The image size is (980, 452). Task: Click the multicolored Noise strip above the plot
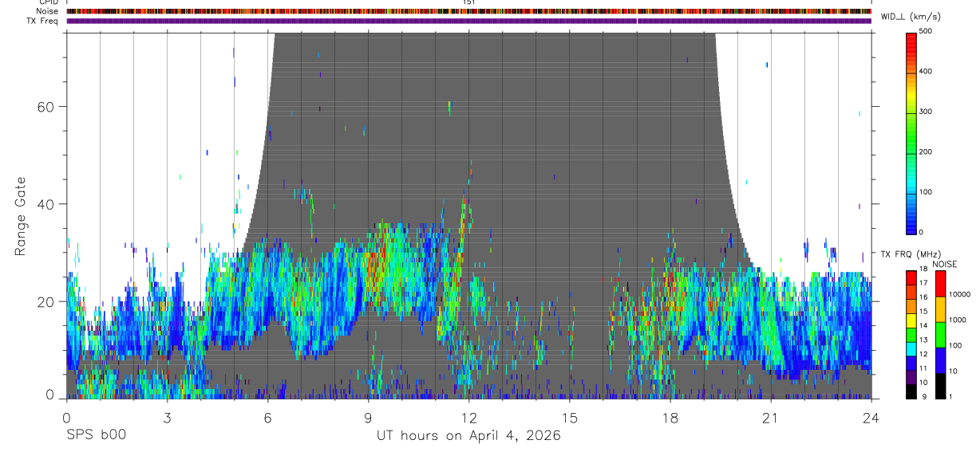pyautogui.click(x=468, y=11)
